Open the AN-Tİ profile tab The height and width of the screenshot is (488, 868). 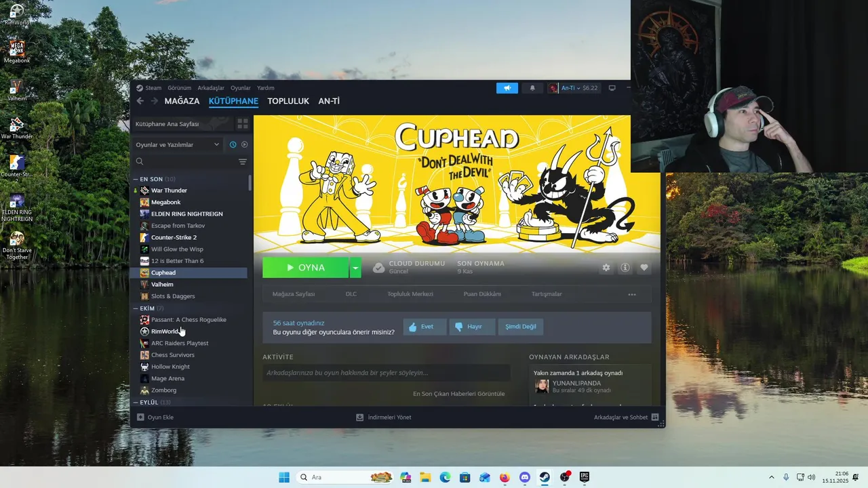click(329, 101)
